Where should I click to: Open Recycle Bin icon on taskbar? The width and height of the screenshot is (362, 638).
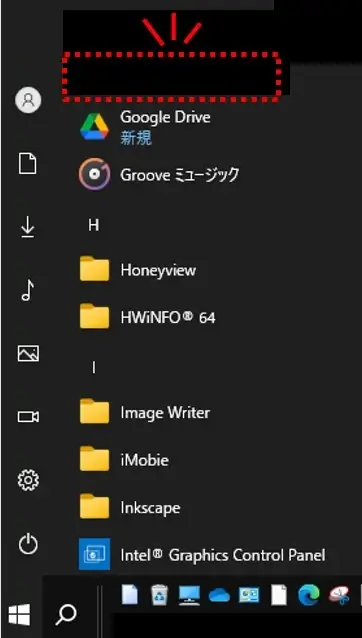tap(160, 596)
